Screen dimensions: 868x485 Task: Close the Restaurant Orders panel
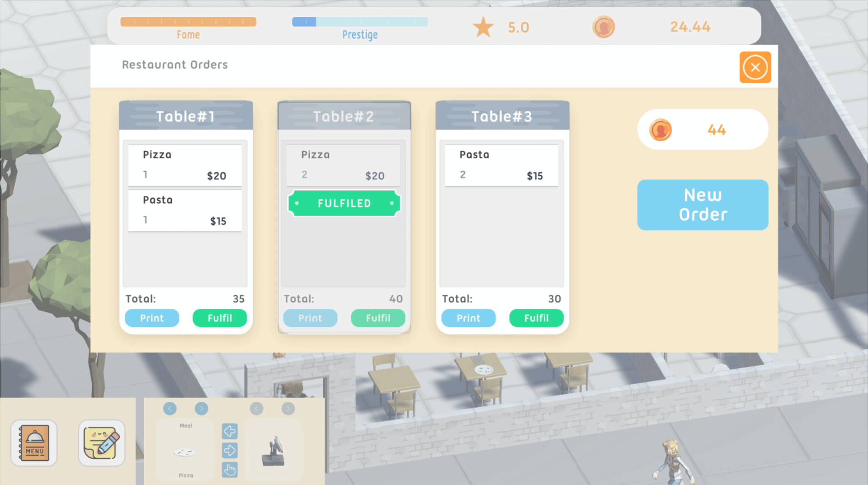coord(755,67)
